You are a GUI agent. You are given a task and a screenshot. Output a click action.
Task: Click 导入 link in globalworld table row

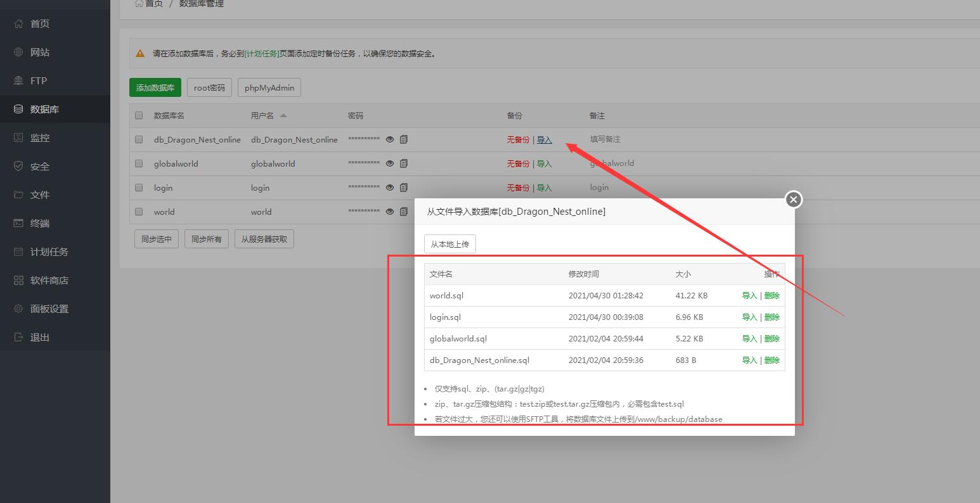point(545,163)
